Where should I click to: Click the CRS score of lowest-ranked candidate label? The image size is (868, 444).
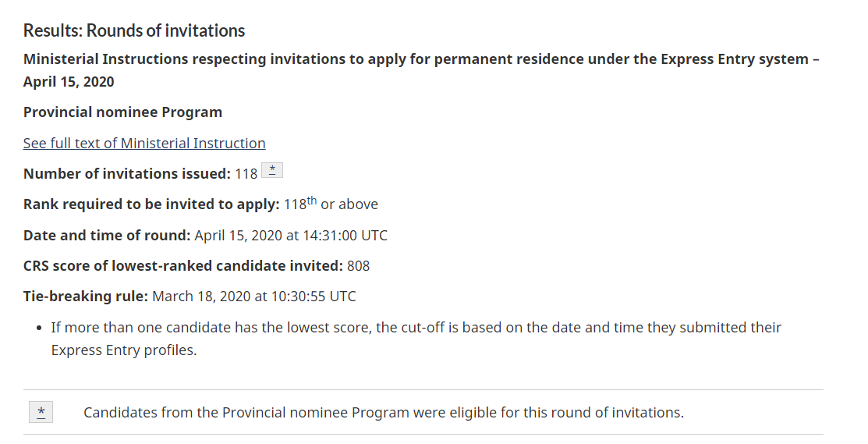(x=183, y=266)
